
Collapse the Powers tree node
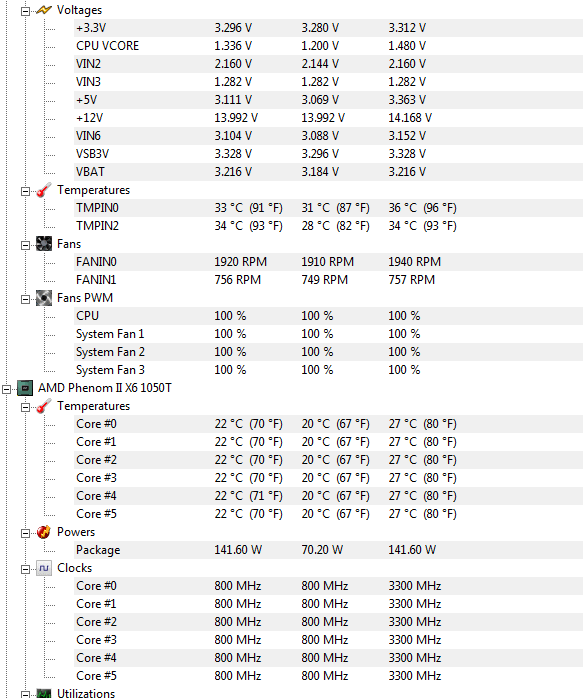25,533
